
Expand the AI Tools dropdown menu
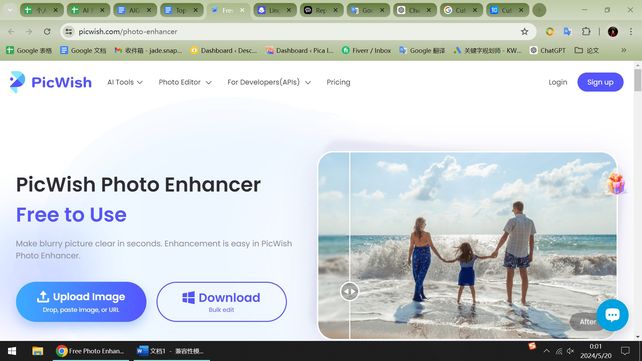click(x=125, y=82)
